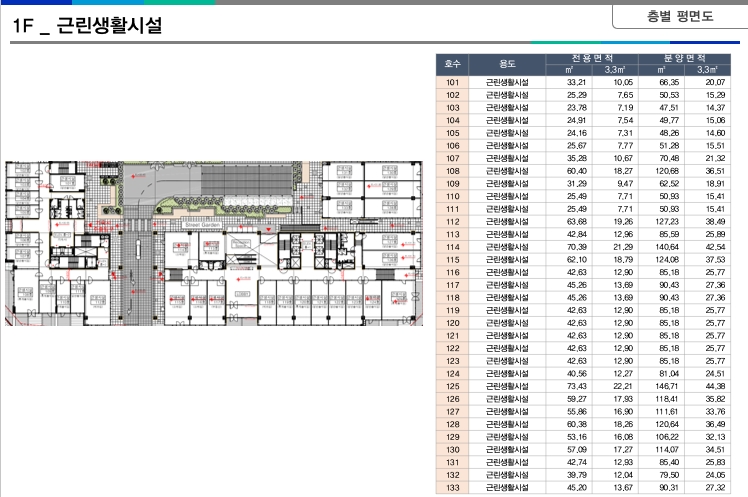Click exclusive area value '23.78' in row 103
This screenshot has width=748, height=497.
[x=577, y=108]
